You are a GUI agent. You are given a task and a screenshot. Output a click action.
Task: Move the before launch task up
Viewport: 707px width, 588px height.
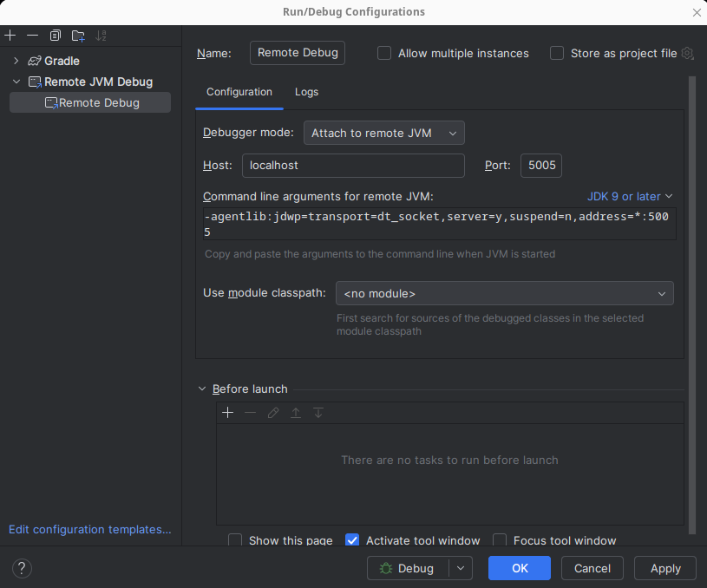coord(296,413)
